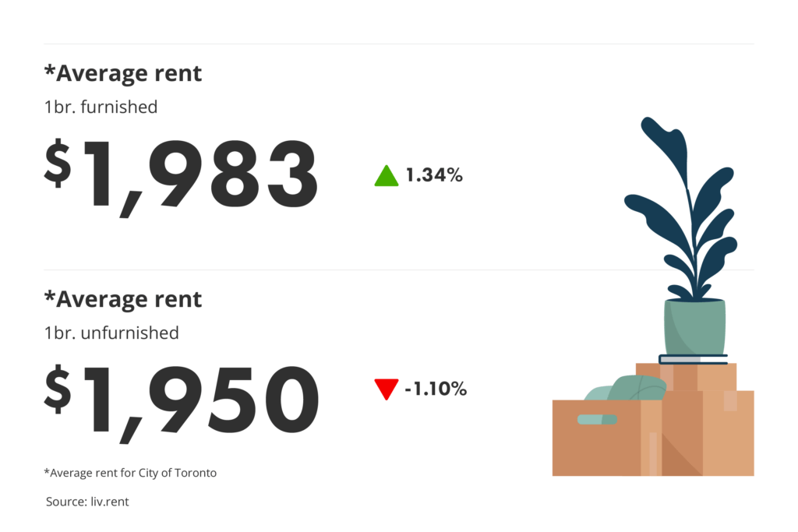This screenshot has width=798, height=532.
Task: Click the book beneath the plant pot
Action: pos(694,359)
